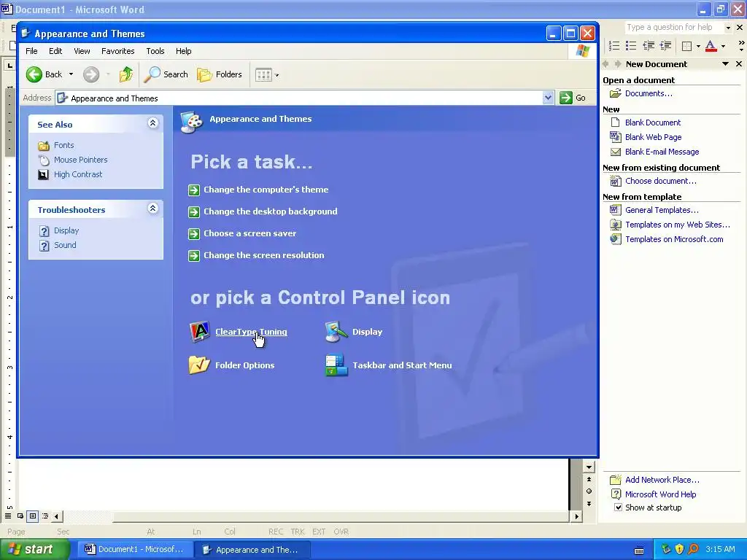Click the Windows start button
The height and width of the screenshot is (560, 747).
pos(34,549)
